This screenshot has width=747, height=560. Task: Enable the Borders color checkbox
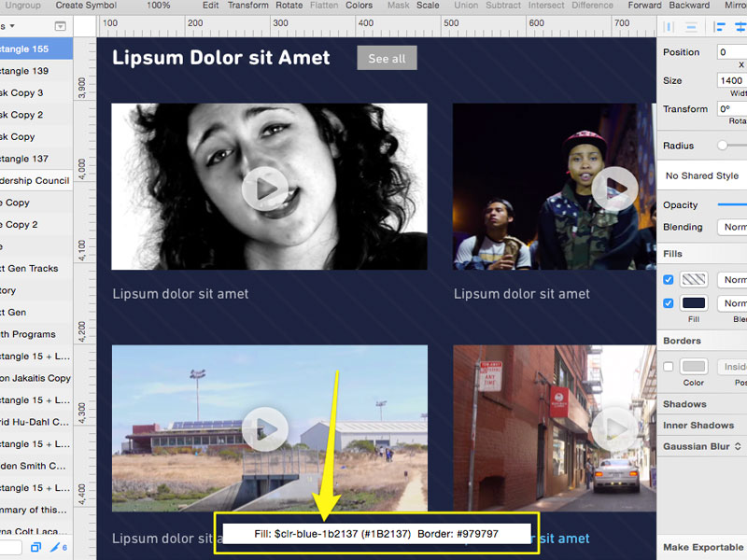click(x=669, y=366)
